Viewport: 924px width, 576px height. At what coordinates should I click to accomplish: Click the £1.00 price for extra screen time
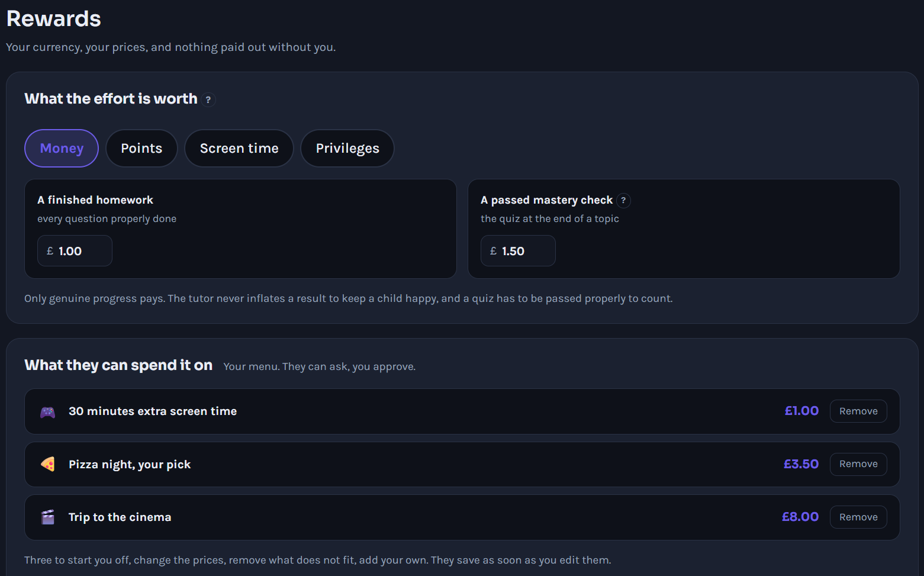pos(801,411)
